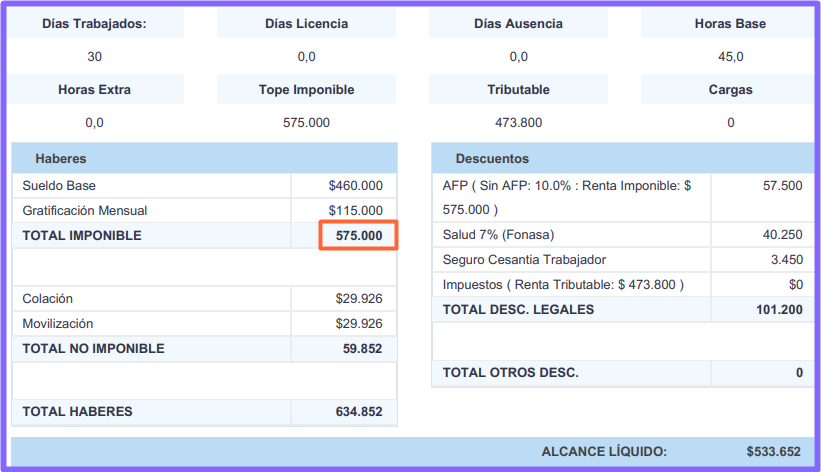Select the Salud discount amount 40.250
This screenshot has height=472, width=821.
(782, 235)
